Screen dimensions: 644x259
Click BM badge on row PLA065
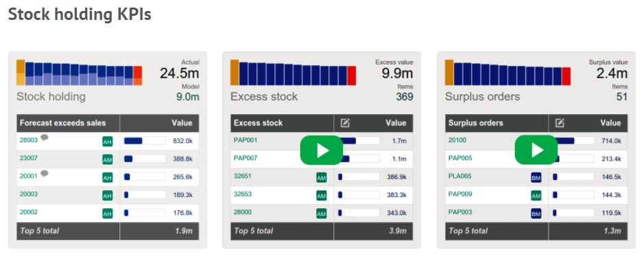(x=536, y=178)
